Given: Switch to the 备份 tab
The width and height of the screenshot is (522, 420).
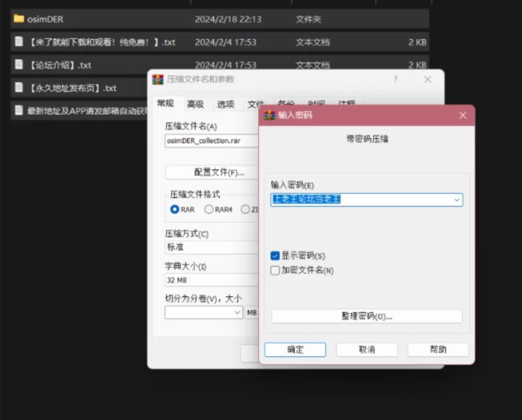Looking at the screenshot, I should click(x=285, y=103).
